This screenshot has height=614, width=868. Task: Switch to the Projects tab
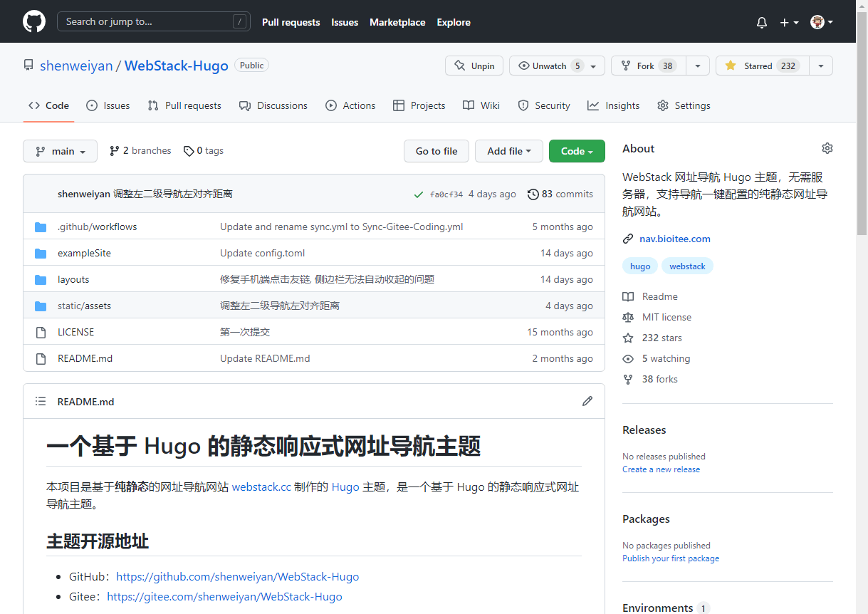(419, 105)
